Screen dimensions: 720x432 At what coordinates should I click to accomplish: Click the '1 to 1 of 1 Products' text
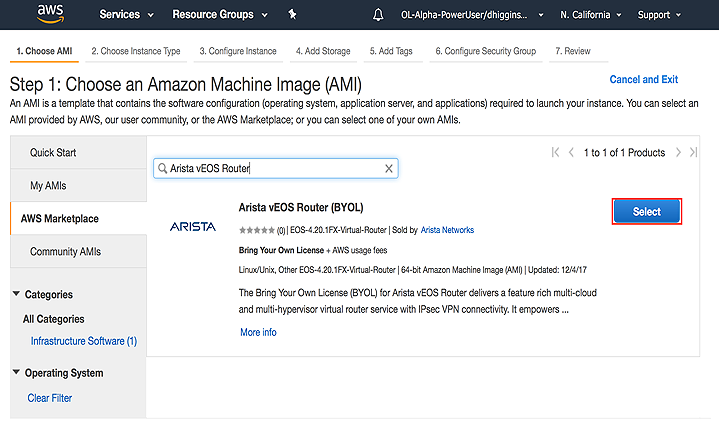(624, 152)
